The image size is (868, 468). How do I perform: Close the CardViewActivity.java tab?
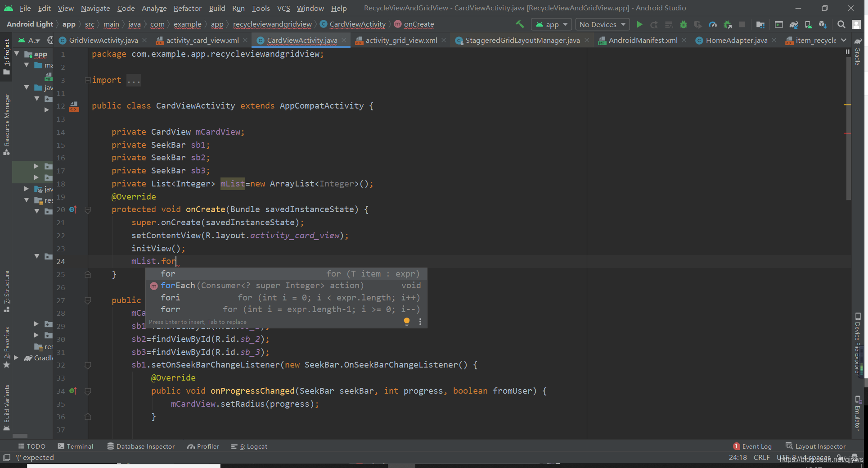[344, 40]
